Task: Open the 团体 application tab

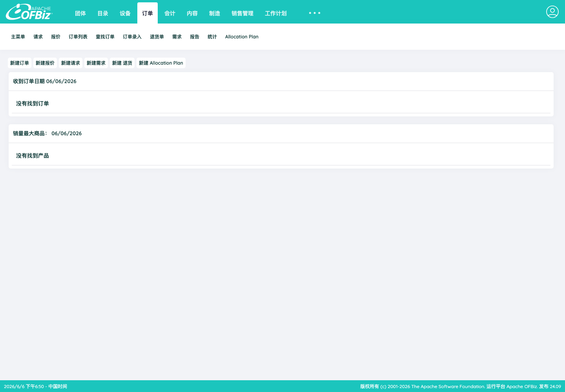Action: 80,13
